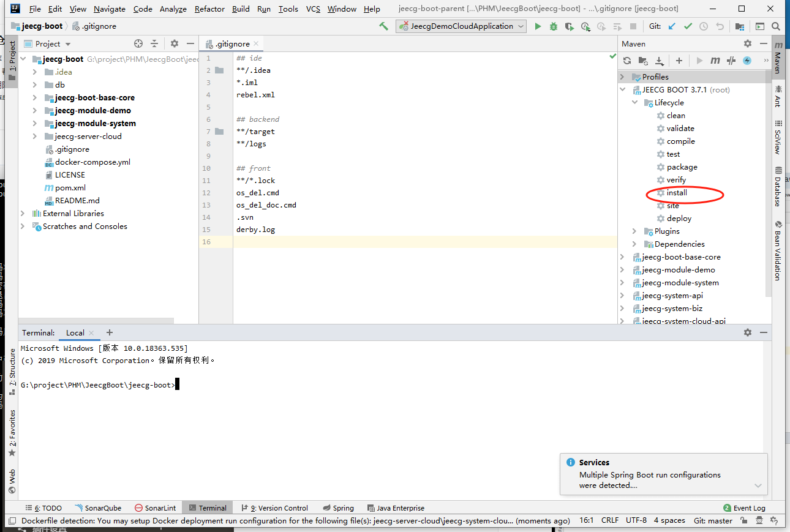Revert changes with the Git rollback icon

pyautogui.click(x=720, y=26)
